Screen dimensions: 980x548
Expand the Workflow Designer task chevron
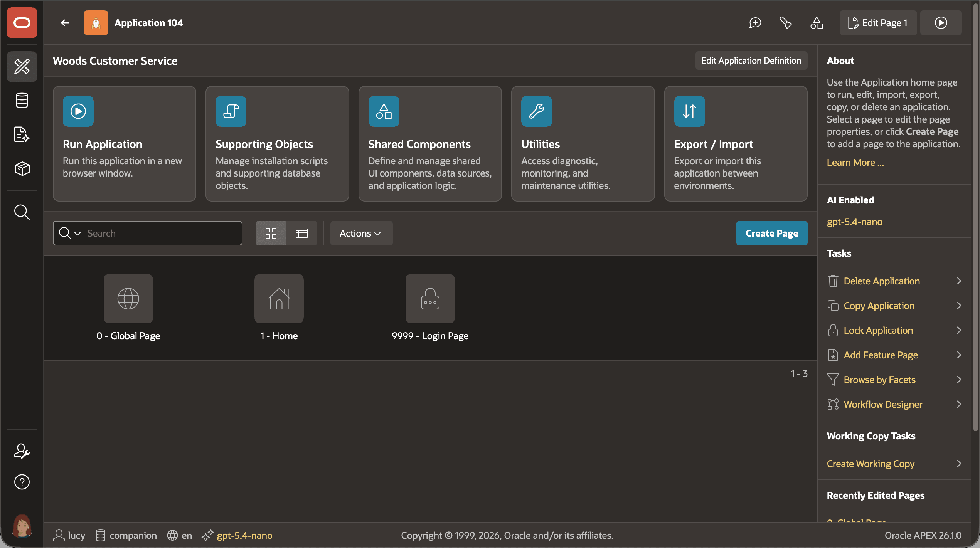pos(959,404)
